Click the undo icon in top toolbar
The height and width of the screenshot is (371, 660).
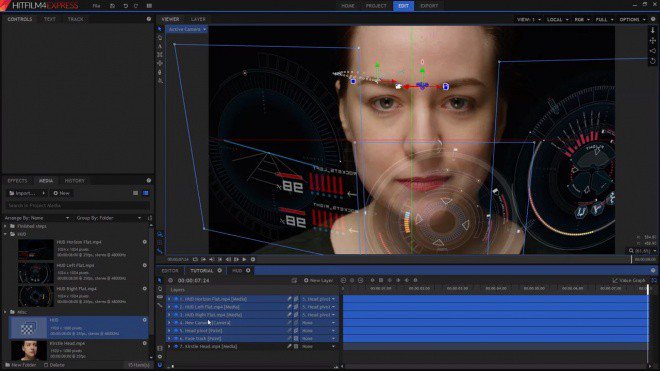(125, 6)
